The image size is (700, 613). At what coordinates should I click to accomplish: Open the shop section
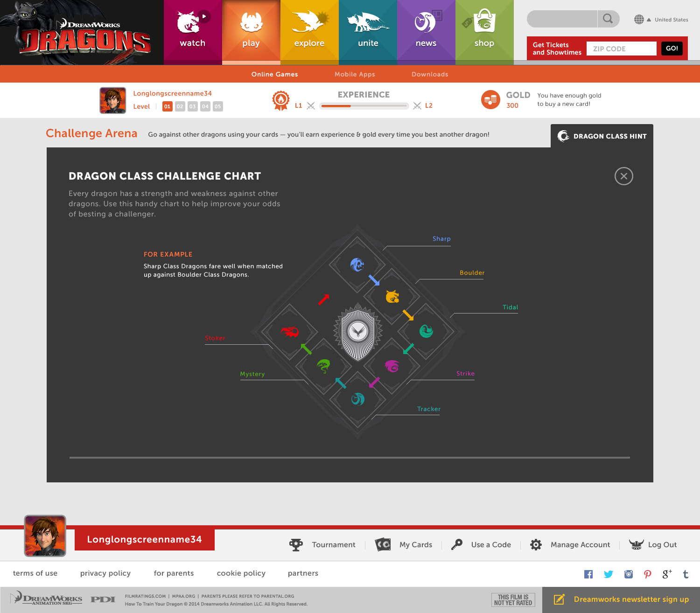[484, 32]
